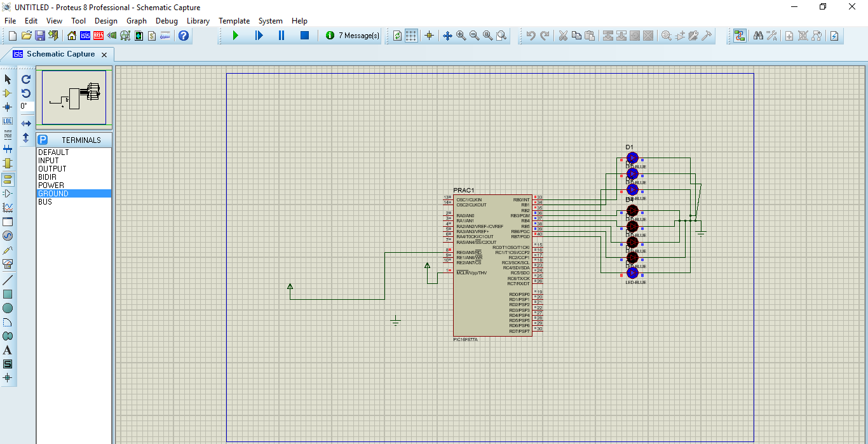
Task: Edit the rotation angle field
Action: [x=27, y=106]
